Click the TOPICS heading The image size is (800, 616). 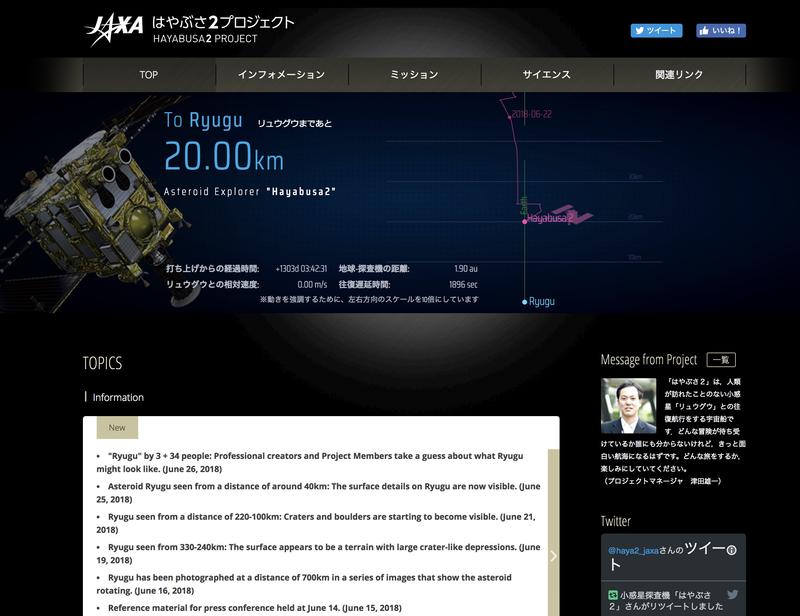click(x=103, y=363)
